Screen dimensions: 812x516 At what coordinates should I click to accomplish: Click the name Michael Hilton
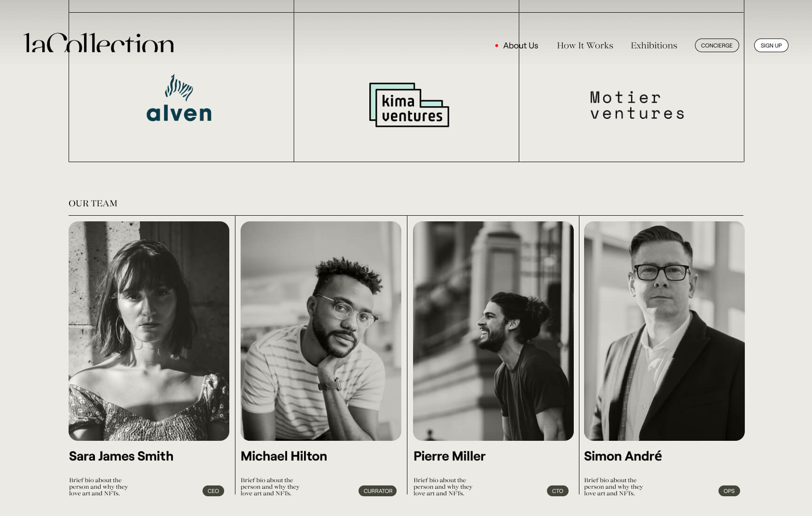284,456
